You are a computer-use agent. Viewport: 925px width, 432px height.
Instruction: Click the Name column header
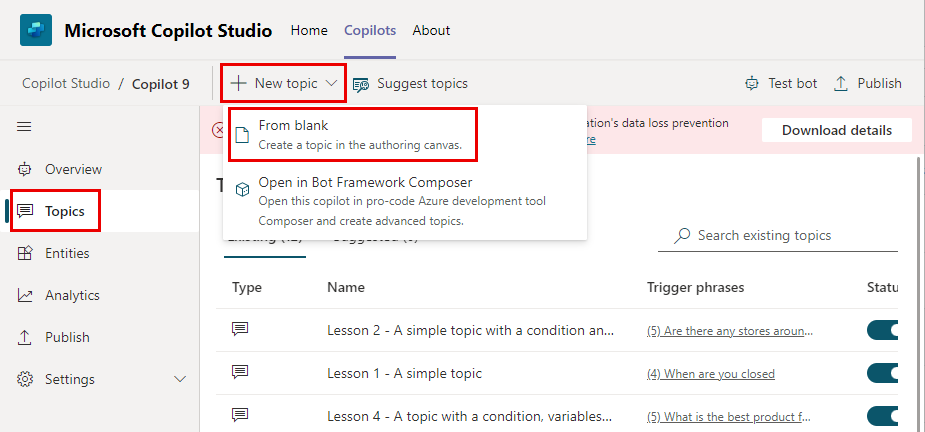click(346, 287)
